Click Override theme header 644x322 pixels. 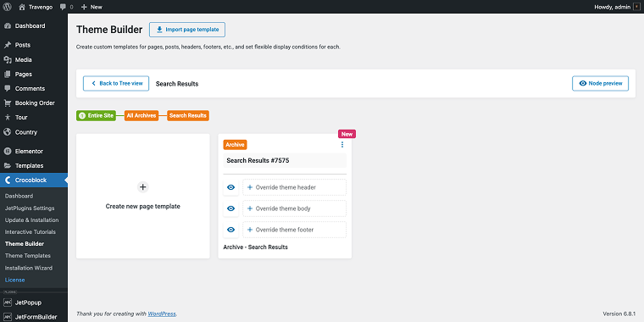click(295, 187)
